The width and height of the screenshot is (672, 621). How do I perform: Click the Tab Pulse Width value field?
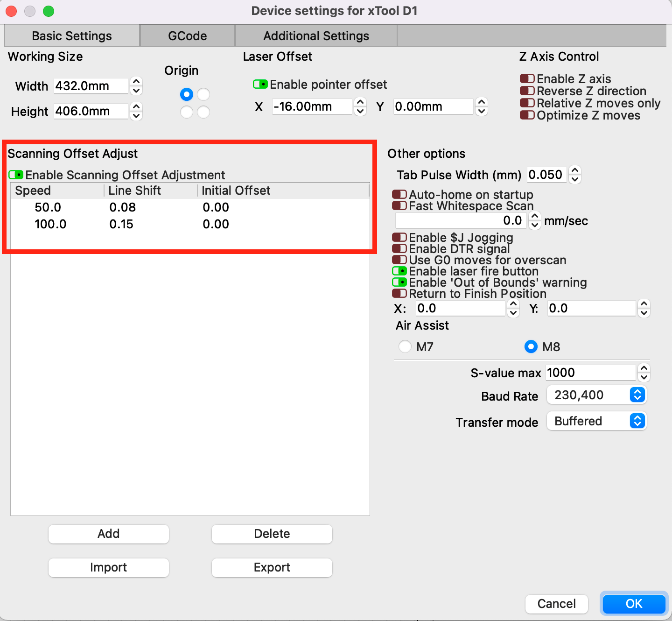tap(547, 175)
